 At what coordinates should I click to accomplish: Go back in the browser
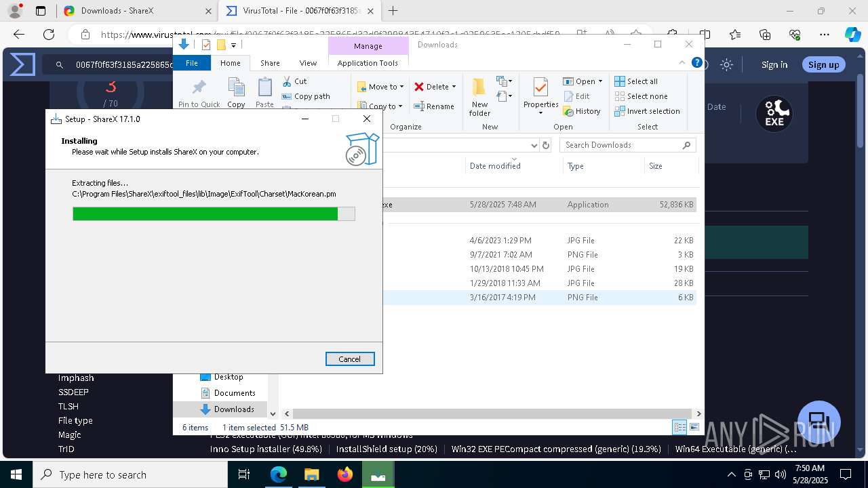click(x=19, y=35)
